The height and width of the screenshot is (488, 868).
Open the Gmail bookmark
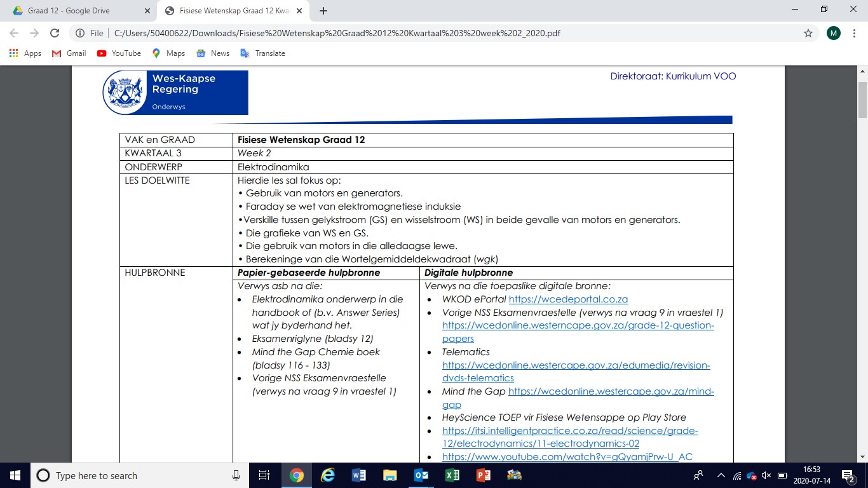coord(69,53)
